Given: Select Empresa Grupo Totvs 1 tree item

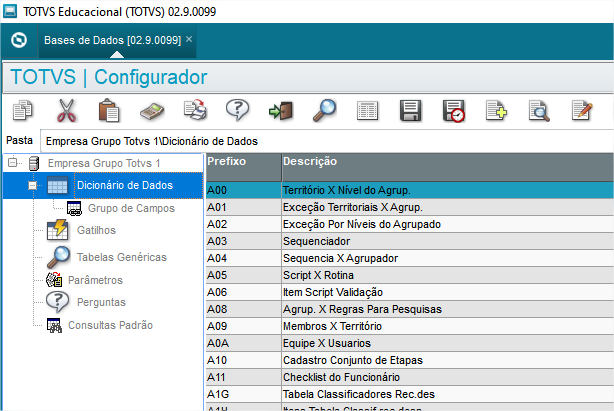Looking at the screenshot, I should click(x=104, y=163).
